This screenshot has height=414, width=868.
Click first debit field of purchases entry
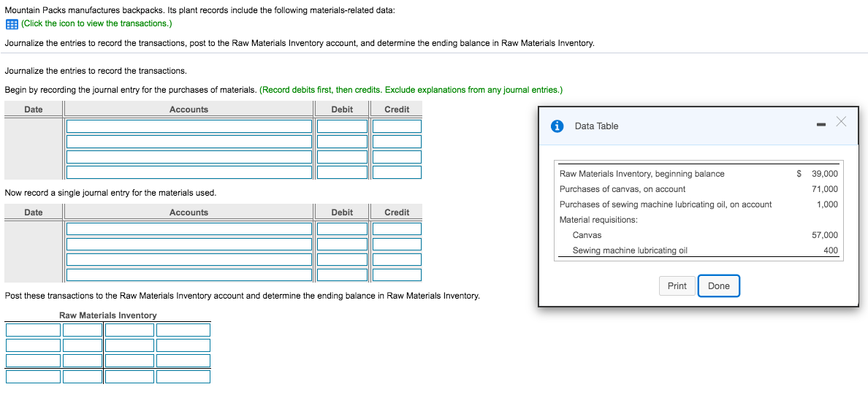click(x=342, y=126)
